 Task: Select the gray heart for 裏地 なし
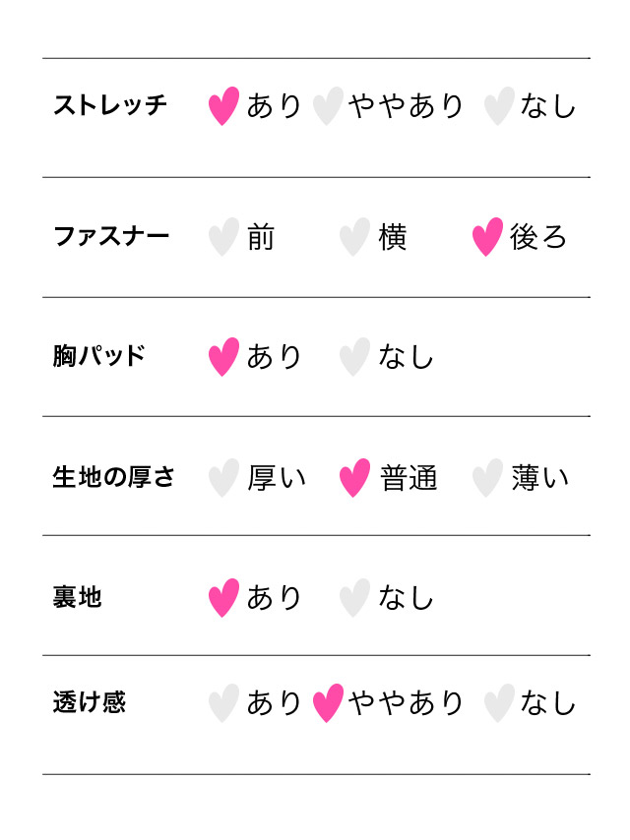click(354, 598)
